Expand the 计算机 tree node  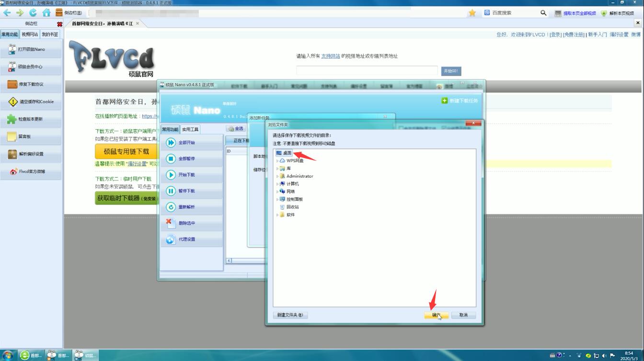pos(277,184)
